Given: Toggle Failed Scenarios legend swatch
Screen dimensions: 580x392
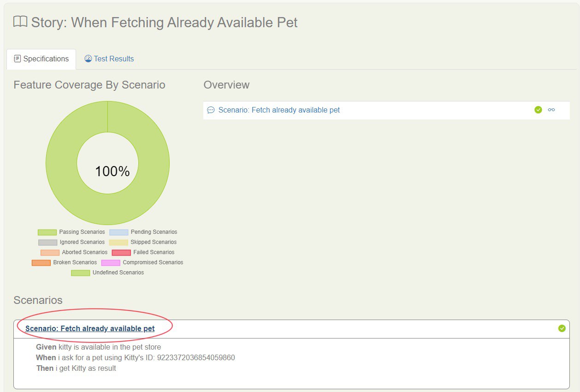Looking at the screenshot, I should point(121,253).
